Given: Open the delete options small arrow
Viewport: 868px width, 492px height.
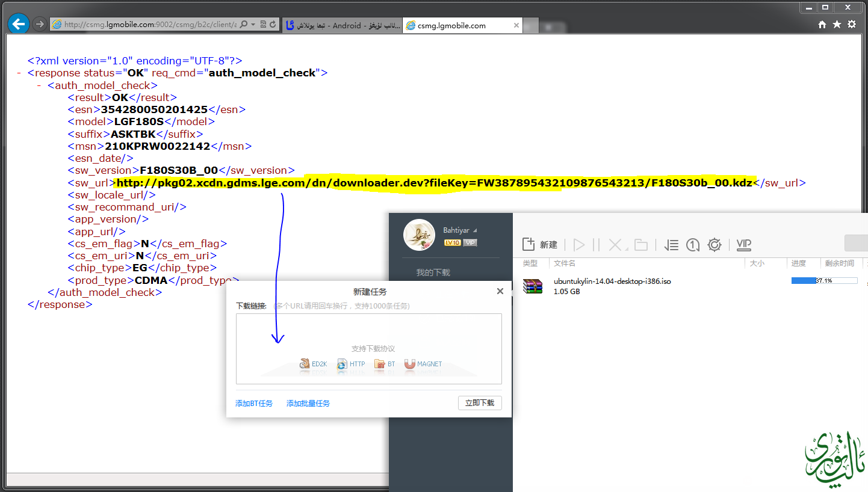Looking at the screenshot, I should [625, 248].
